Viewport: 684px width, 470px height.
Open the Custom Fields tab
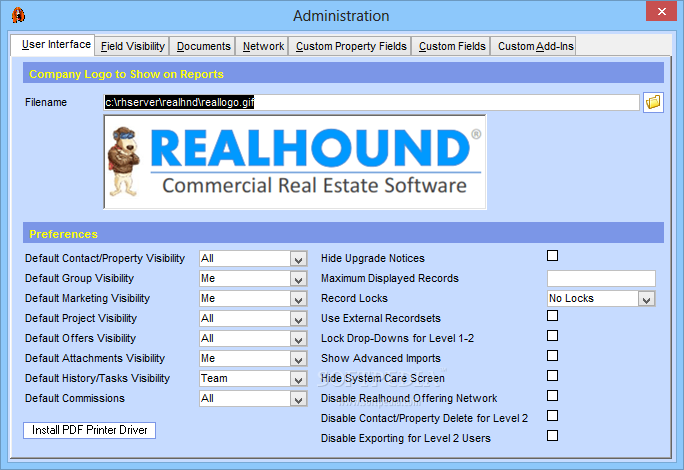(x=452, y=46)
